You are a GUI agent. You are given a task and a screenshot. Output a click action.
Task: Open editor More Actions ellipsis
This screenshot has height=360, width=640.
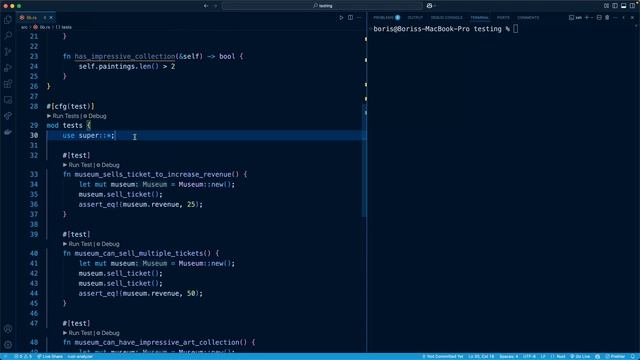[359, 18]
